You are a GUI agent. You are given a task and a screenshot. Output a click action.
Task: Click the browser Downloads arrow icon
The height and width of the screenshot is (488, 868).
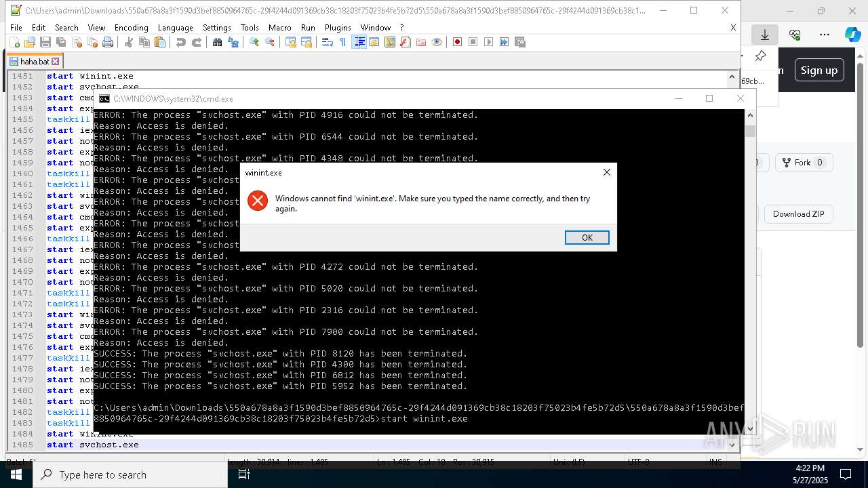764,35
